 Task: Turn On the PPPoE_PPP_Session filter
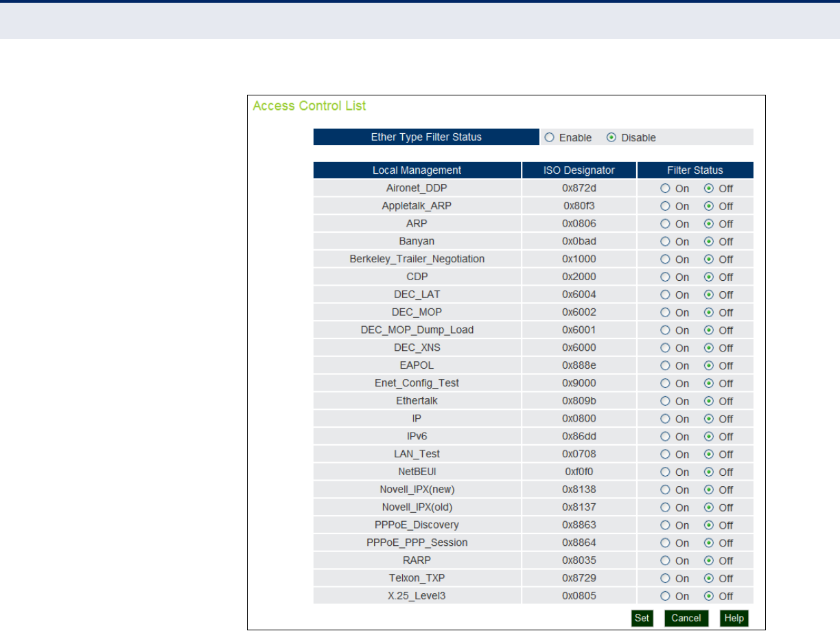coord(665,543)
